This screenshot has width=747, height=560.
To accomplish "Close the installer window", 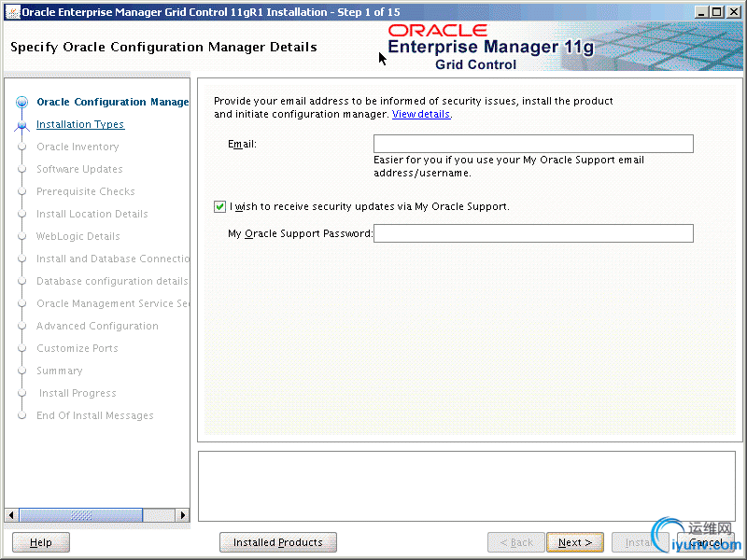I will [734, 12].
